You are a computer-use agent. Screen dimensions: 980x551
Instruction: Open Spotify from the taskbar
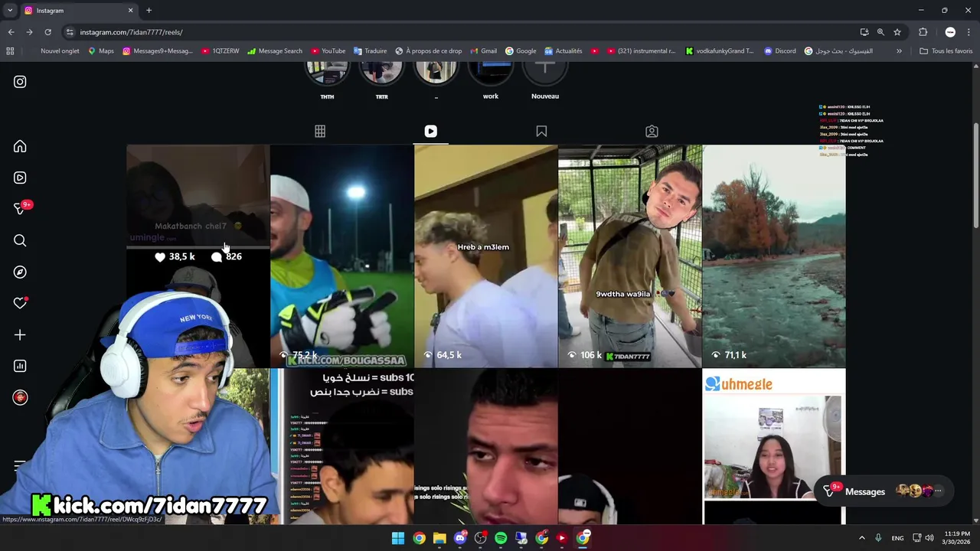coord(501,538)
